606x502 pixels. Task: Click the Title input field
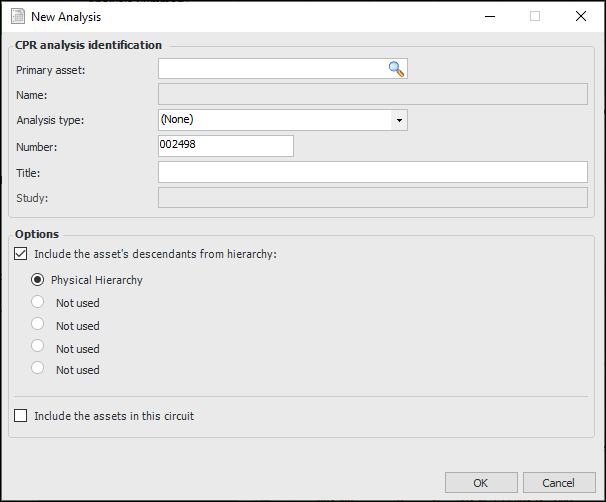[372, 172]
